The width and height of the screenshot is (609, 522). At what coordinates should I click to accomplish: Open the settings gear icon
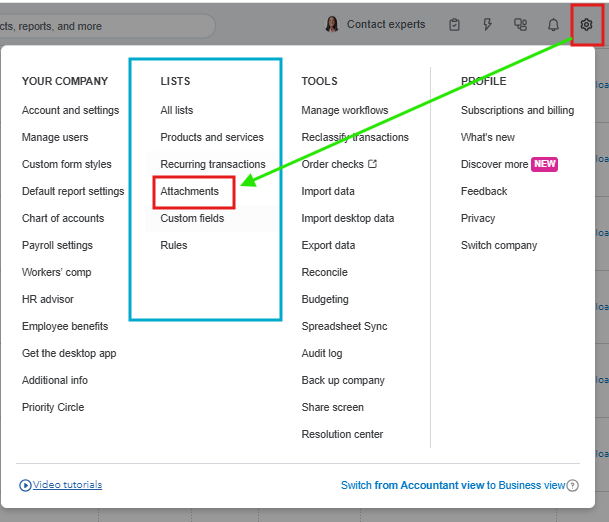point(586,24)
